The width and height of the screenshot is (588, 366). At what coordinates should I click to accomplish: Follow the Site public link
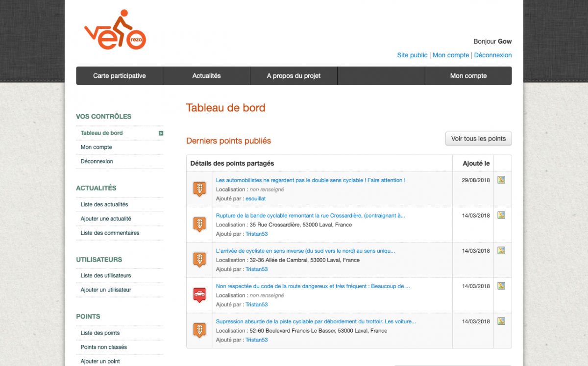pos(412,55)
